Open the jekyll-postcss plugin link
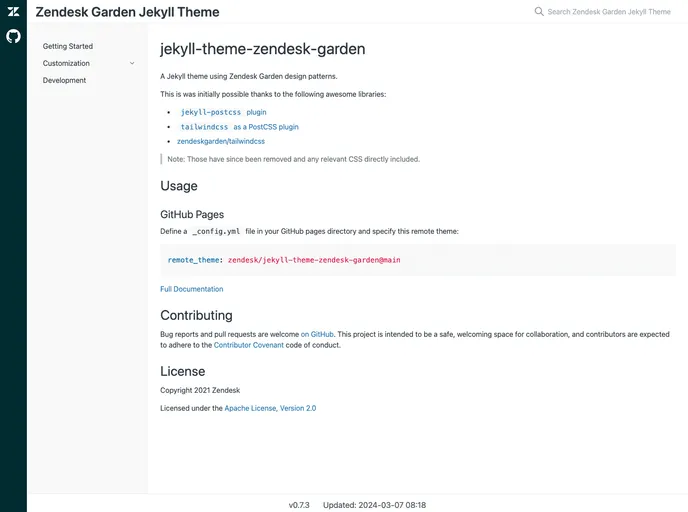Viewport: 688px width, 512px height. pos(223,112)
